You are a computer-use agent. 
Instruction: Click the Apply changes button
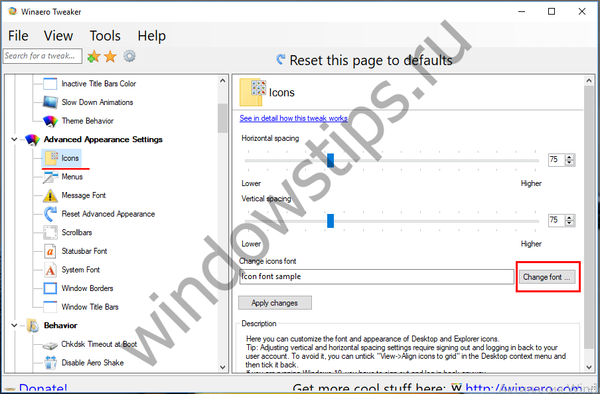[x=275, y=303]
